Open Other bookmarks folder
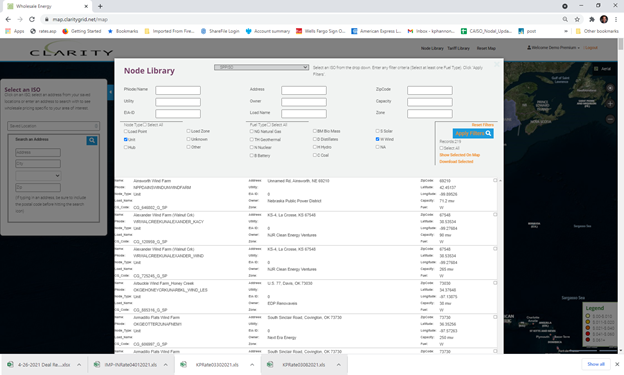 597,31
